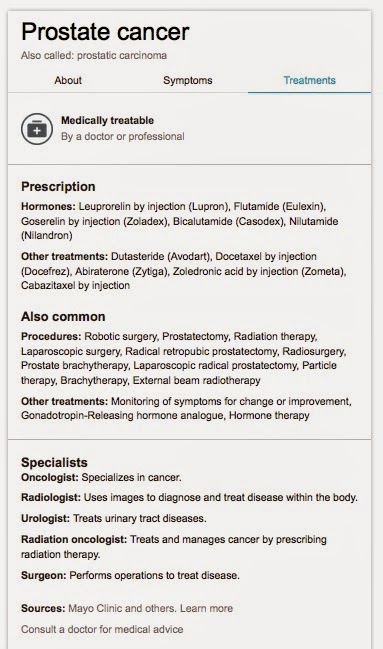
Task: Click Consult a doctor for medical advice
Action: pyautogui.click(x=102, y=629)
